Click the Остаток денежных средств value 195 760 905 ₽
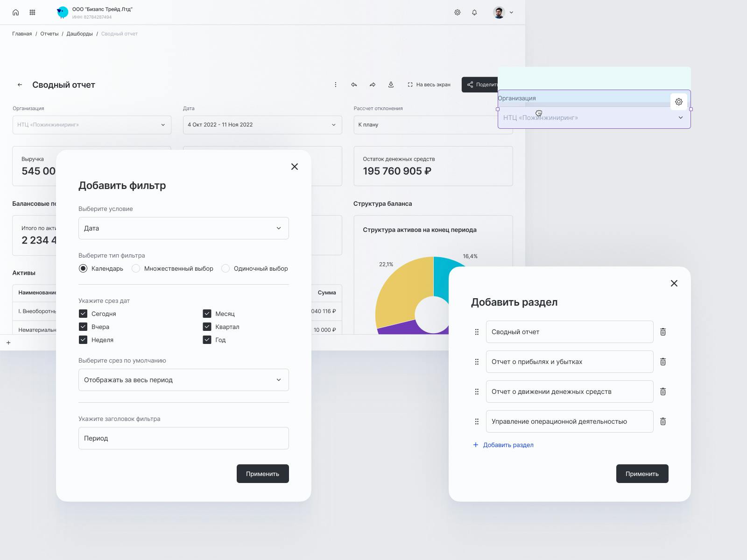Image resolution: width=747 pixels, height=560 pixels. click(x=397, y=171)
